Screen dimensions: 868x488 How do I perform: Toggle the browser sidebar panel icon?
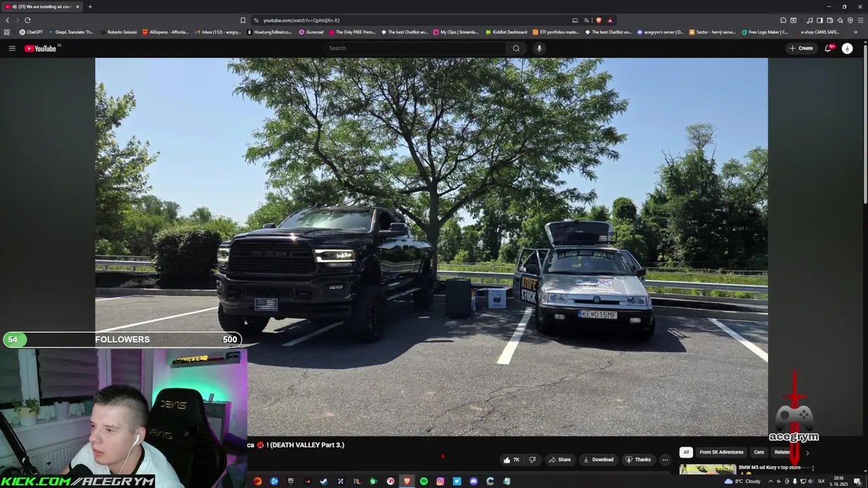[820, 20]
